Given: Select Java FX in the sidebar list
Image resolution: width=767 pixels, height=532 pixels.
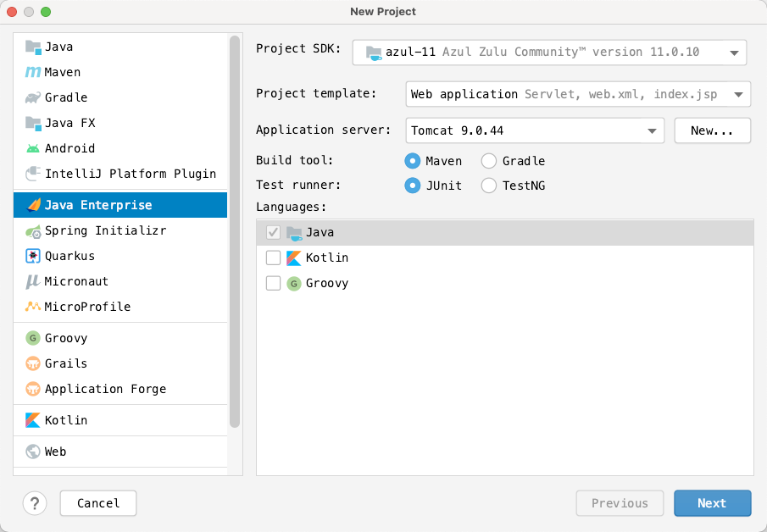Looking at the screenshot, I should coord(120,123).
